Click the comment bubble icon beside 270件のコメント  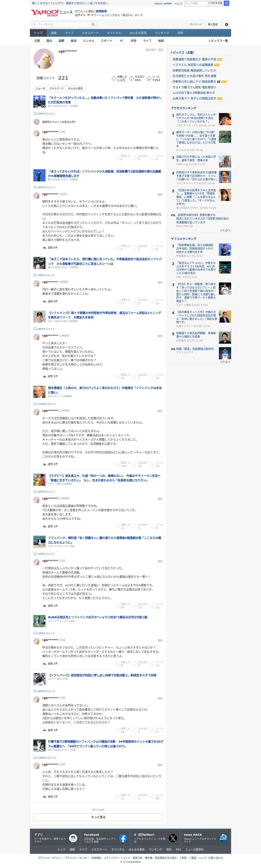pyautogui.click(x=35, y=404)
